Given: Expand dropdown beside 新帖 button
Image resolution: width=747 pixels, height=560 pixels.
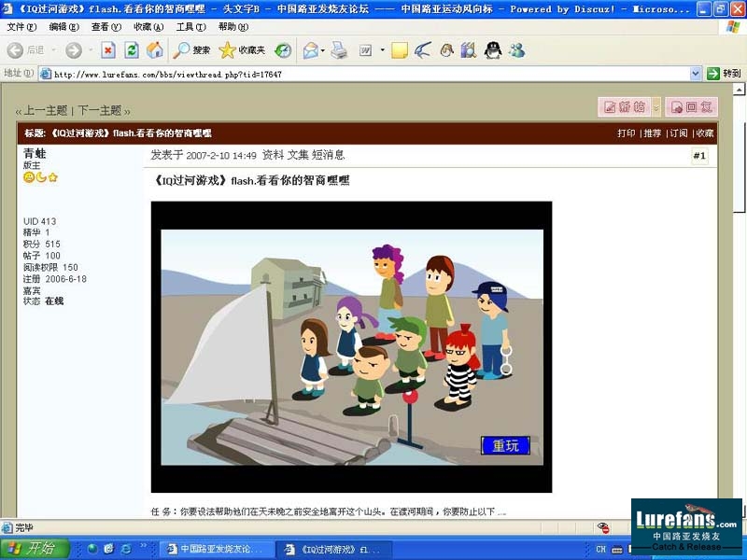Looking at the screenshot, I should (656, 107).
